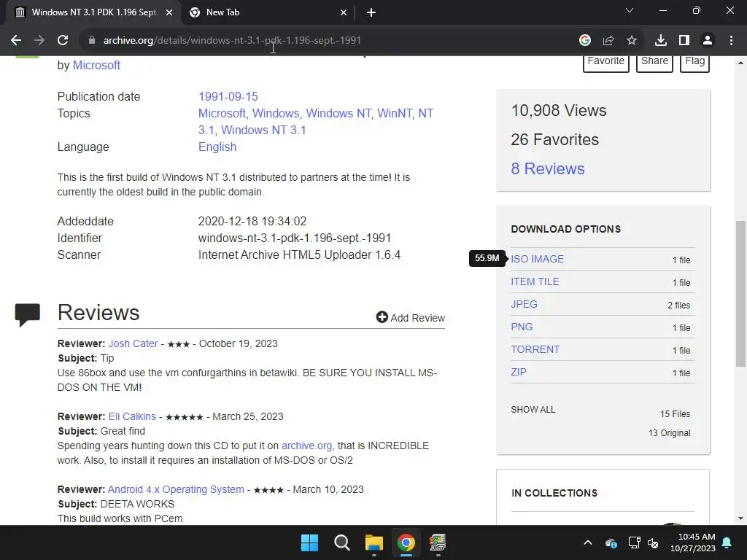Click the scrollbar down arrow
This screenshot has width=747, height=560.
tap(740, 518)
